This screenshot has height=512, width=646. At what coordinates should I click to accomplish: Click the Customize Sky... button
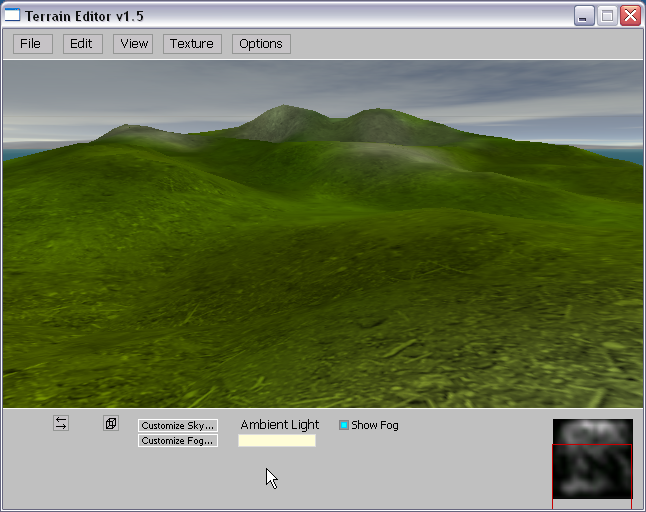[x=178, y=425]
